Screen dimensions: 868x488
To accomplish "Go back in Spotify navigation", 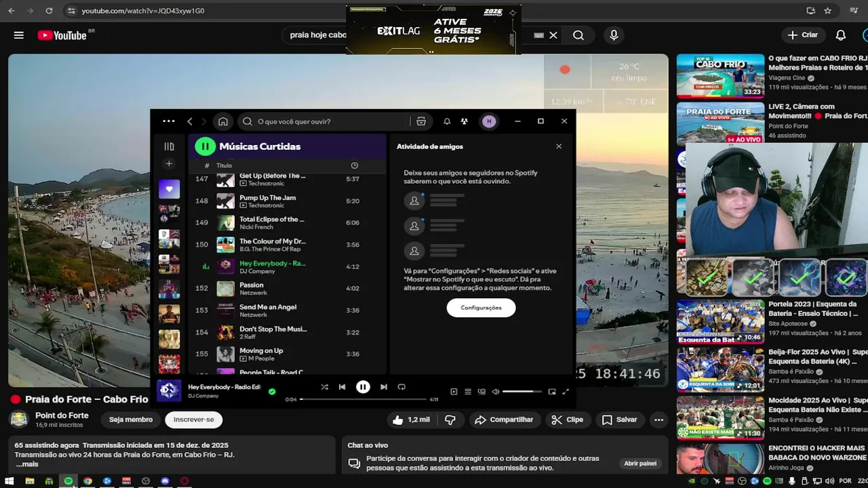I will pyautogui.click(x=190, y=121).
